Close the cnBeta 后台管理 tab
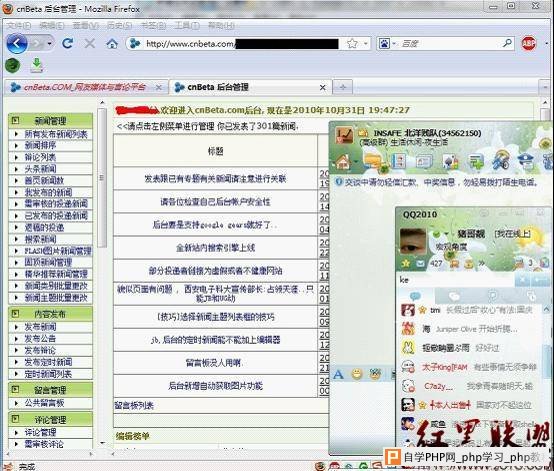554x471 pixels. click(x=323, y=87)
